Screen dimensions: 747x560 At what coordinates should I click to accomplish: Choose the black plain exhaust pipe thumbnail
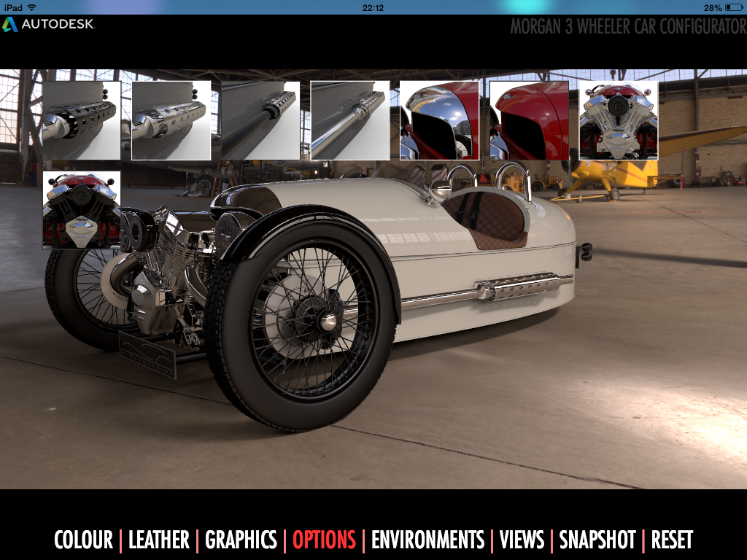tap(260, 120)
